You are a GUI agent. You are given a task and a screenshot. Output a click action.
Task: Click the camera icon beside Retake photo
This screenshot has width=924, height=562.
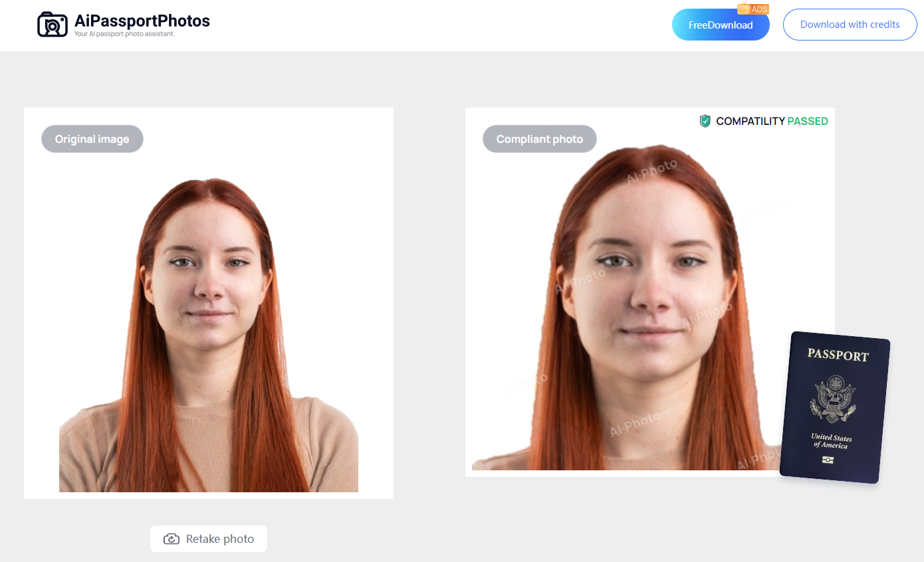click(x=172, y=539)
